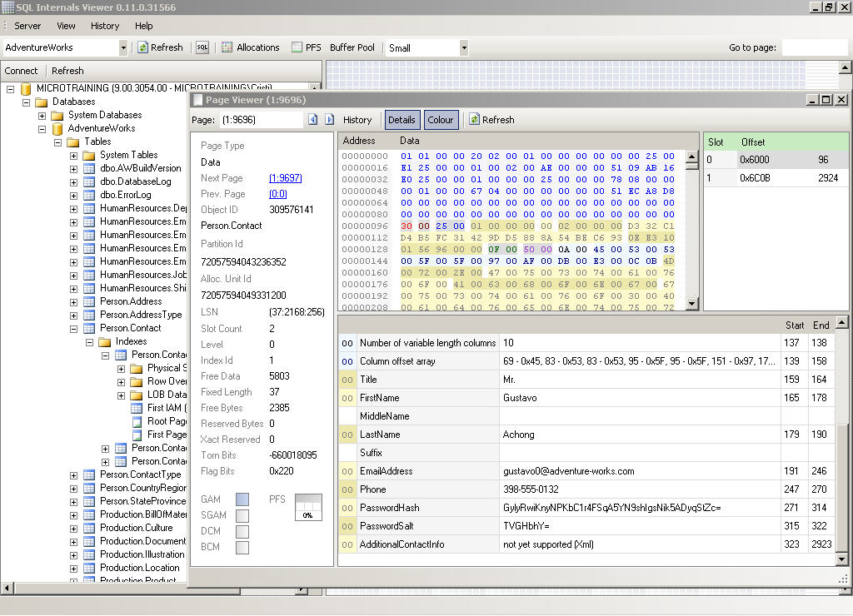
Task: Click the Connect button in server panel
Action: click(21, 71)
